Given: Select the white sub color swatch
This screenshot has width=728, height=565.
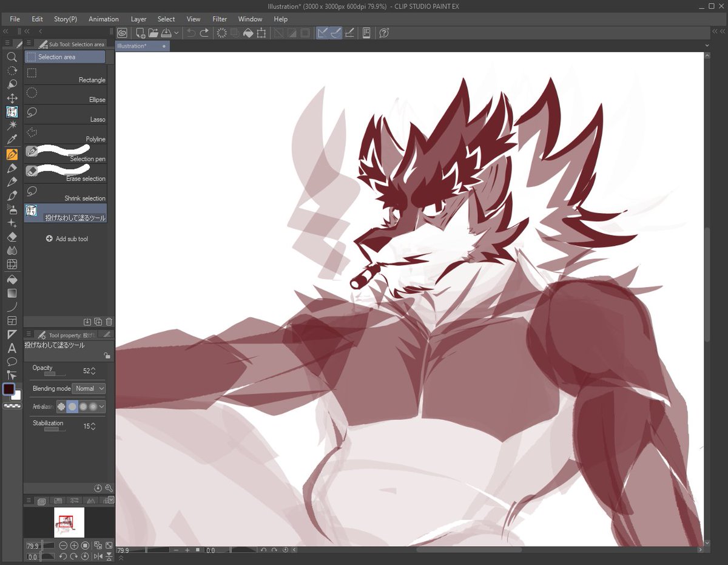Looking at the screenshot, I should pyautogui.click(x=17, y=396).
